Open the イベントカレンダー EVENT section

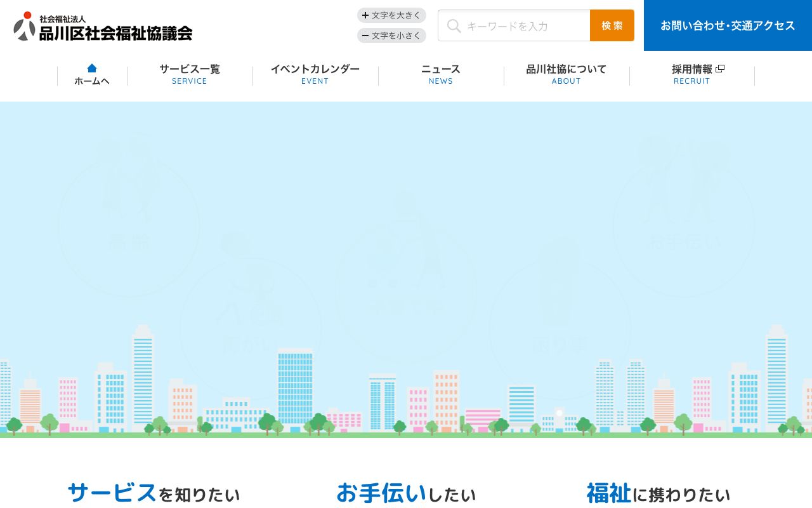(315, 74)
